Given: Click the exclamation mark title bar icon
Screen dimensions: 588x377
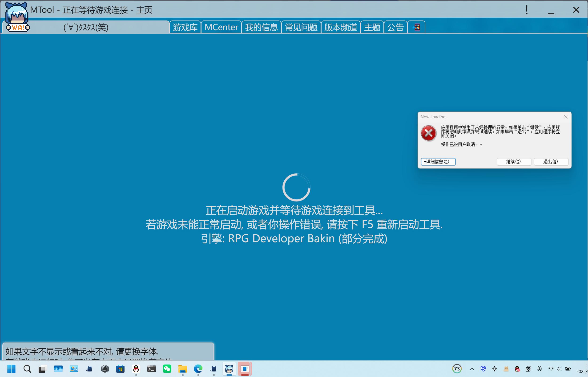Looking at the screenshot, I should tap(526, 10).
